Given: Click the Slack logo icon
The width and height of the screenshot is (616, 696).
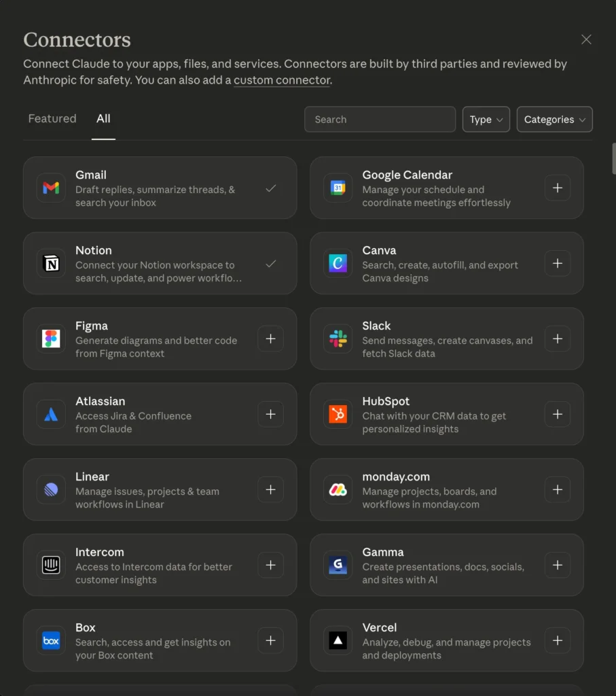Looking at the screenshot, I should click(338, 339).
